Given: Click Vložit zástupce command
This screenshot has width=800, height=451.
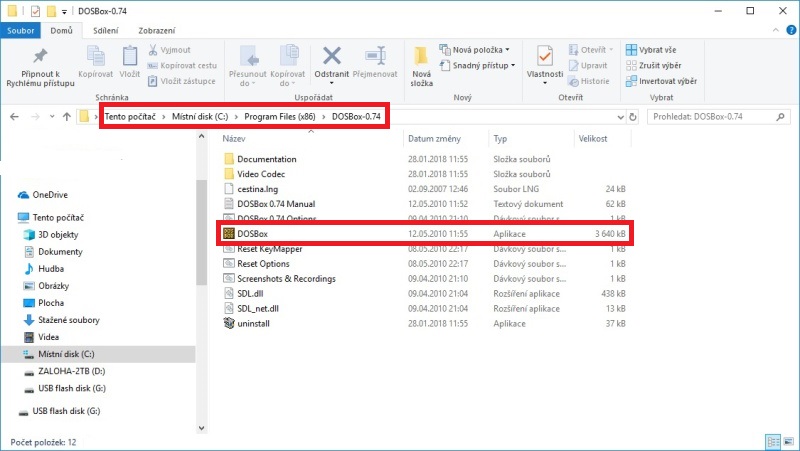Looking at the screenshot, I should tap(182, 81).
